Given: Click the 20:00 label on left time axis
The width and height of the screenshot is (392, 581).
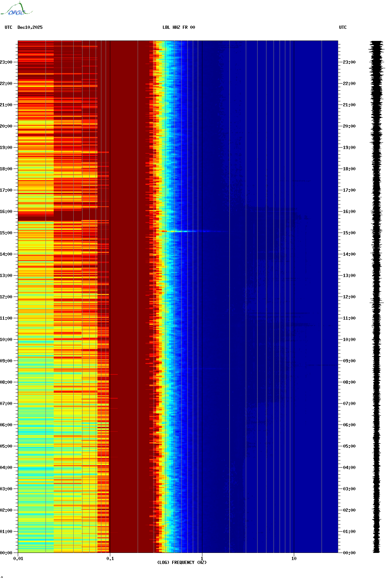Looking at the screenshot, I should (6, 126).
